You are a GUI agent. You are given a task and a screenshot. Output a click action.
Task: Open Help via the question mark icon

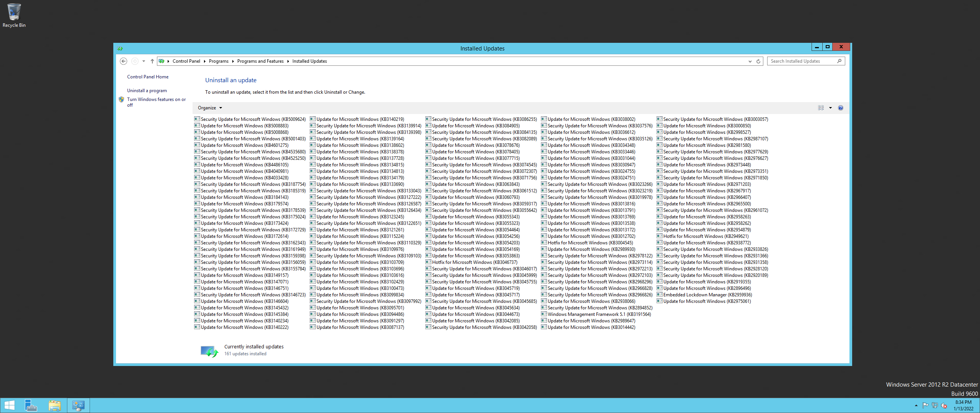[x=840, y=108]
